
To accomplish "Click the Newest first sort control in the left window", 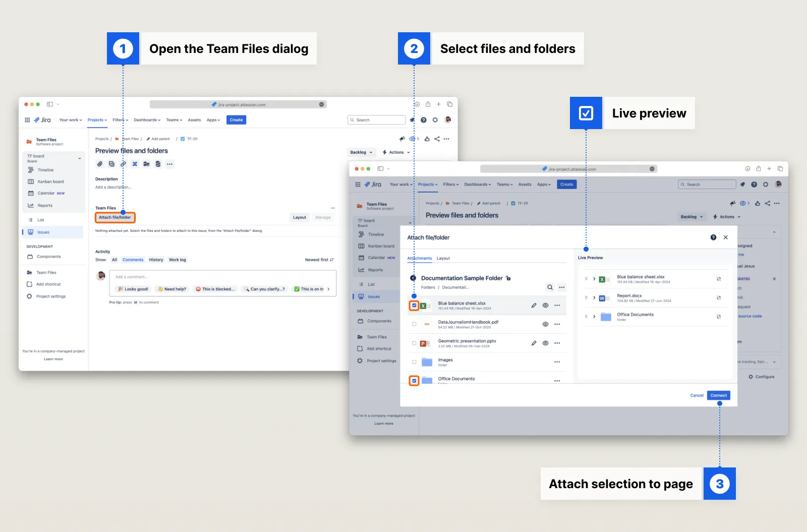I will click(319, 260).
